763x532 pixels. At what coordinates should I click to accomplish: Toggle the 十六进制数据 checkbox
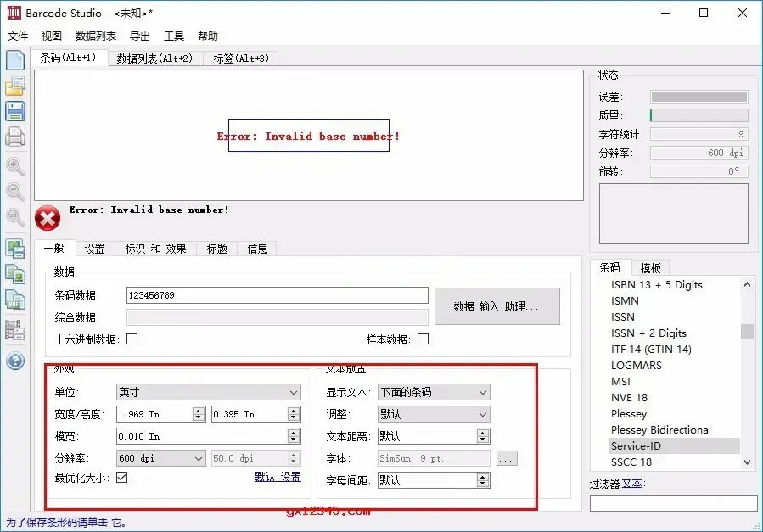pos(132,339)
